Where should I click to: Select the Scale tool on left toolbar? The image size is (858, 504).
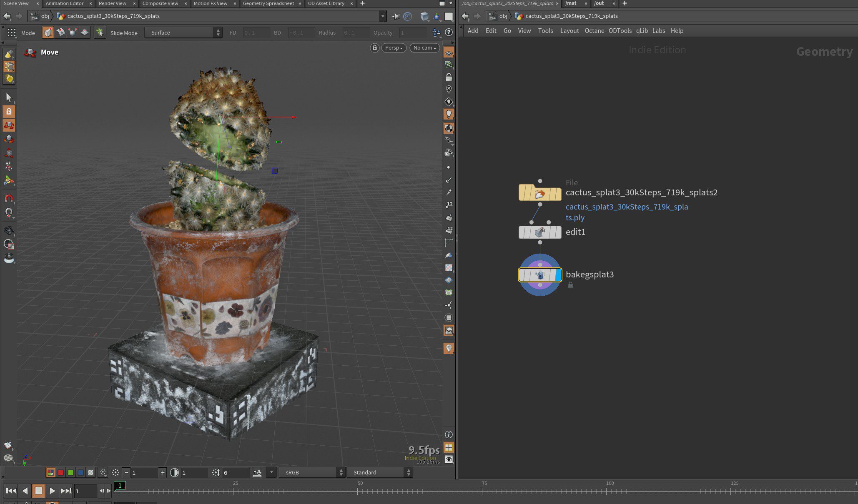[x=9, y=152]
